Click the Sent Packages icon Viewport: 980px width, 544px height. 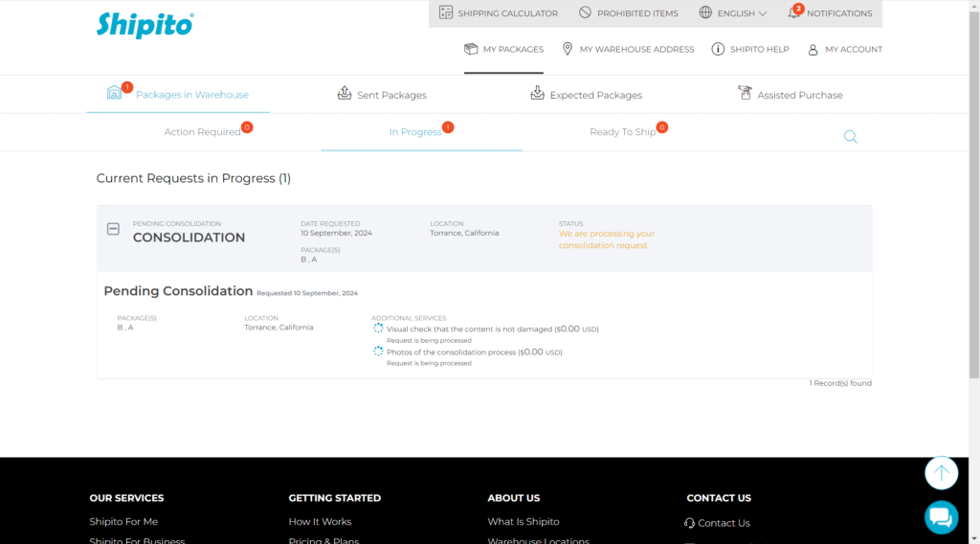345,93
